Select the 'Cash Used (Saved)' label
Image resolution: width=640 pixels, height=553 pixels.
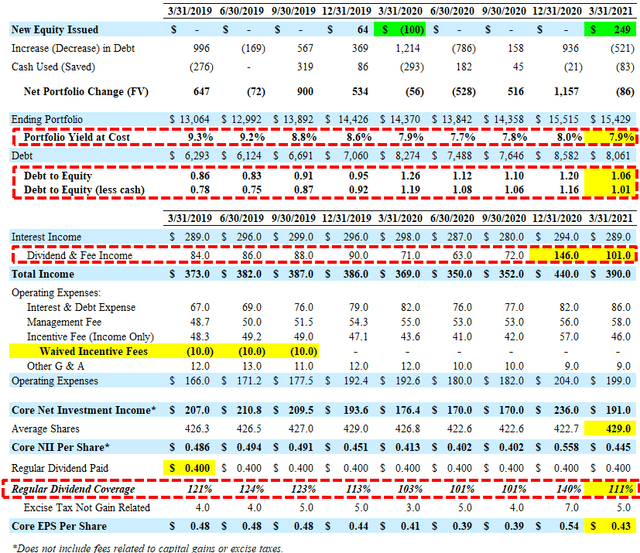tap(53, 67)
